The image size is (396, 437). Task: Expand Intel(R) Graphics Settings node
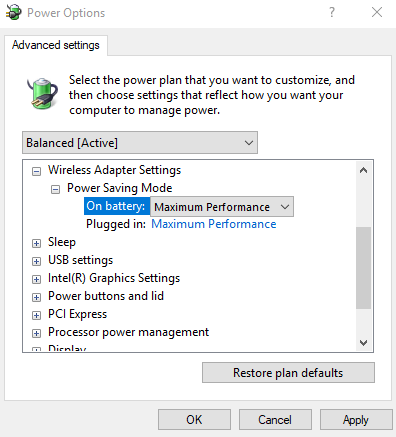36,279
